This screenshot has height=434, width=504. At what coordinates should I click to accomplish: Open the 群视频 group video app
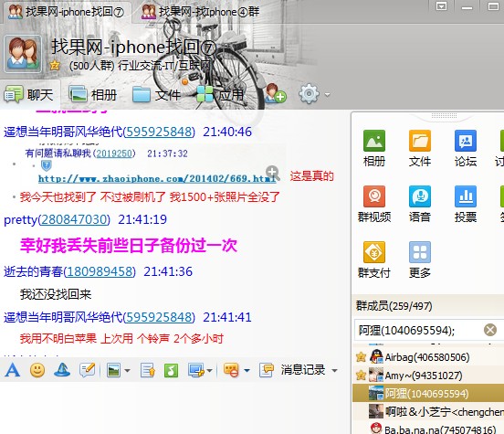(374, 205)
